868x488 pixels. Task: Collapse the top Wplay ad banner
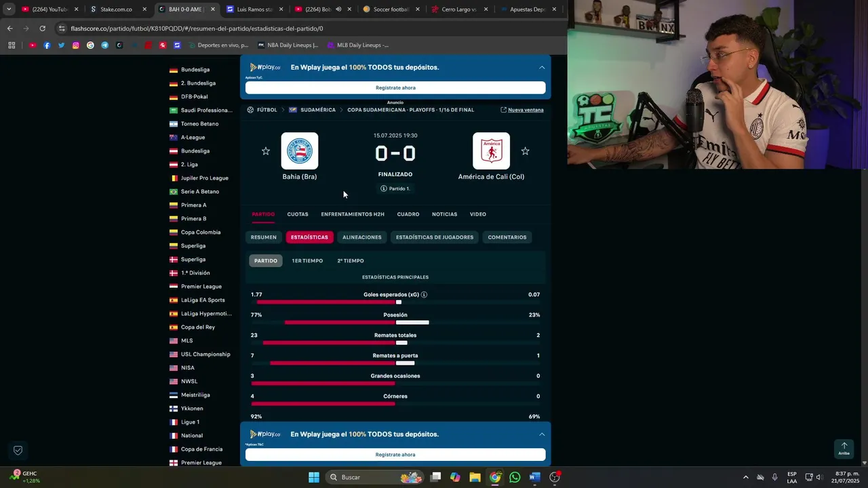pyautogui.click(x=542, y=67)
